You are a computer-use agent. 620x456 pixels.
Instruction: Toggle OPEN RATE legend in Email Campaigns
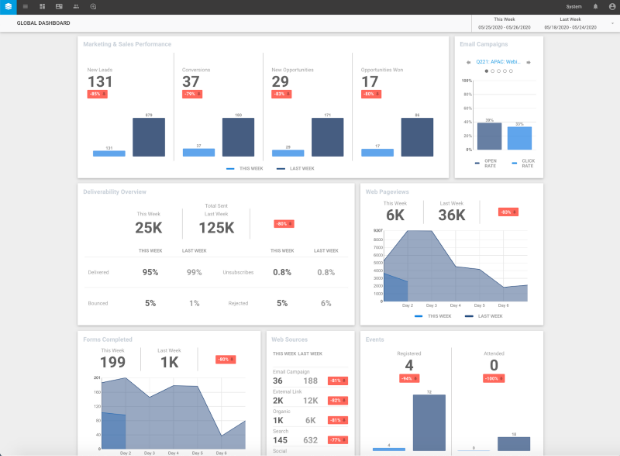click(486, 163)
